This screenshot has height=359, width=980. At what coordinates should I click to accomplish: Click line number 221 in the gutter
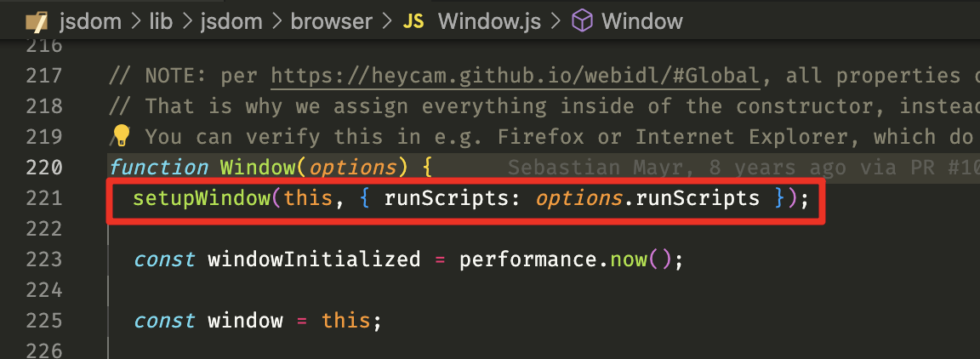tap(44, 198)
